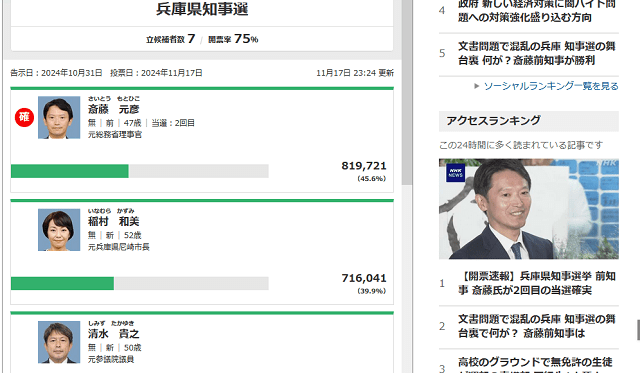
Task: Click 稲村 和美 green vote share bar
Action: [62, 283]
